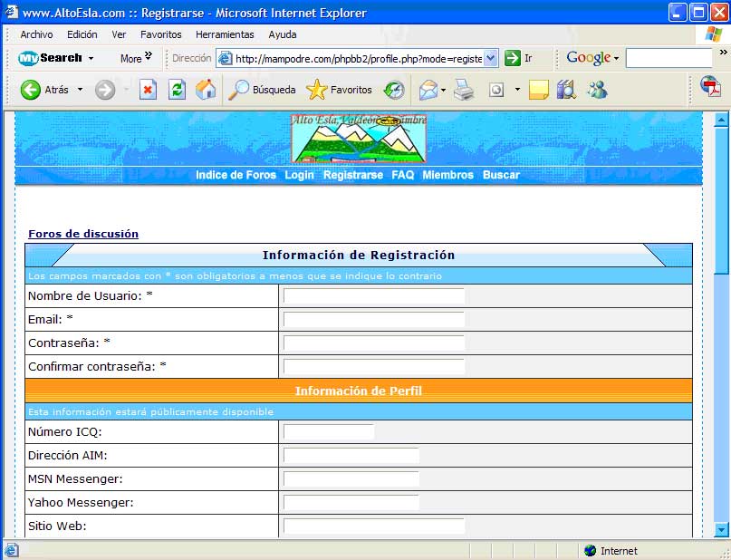Open the History toolbar icon
The image size is (731, 560).
pyautogui.click(x=394, y=90)
